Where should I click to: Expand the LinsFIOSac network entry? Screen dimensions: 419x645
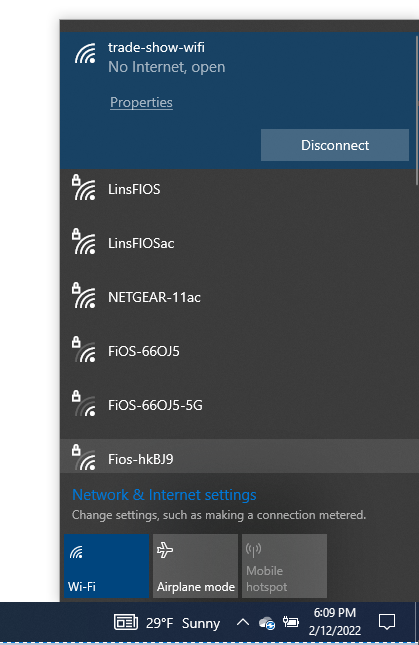click(x=238, y=243)
